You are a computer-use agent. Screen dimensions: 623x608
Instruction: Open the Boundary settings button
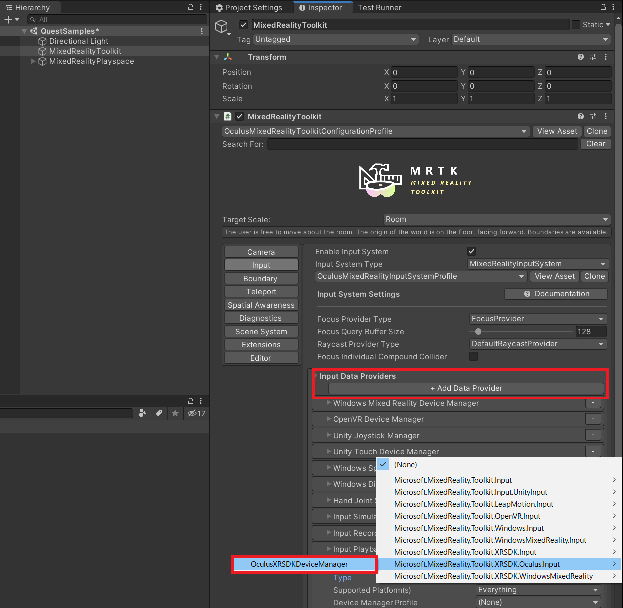pos(261,279)
